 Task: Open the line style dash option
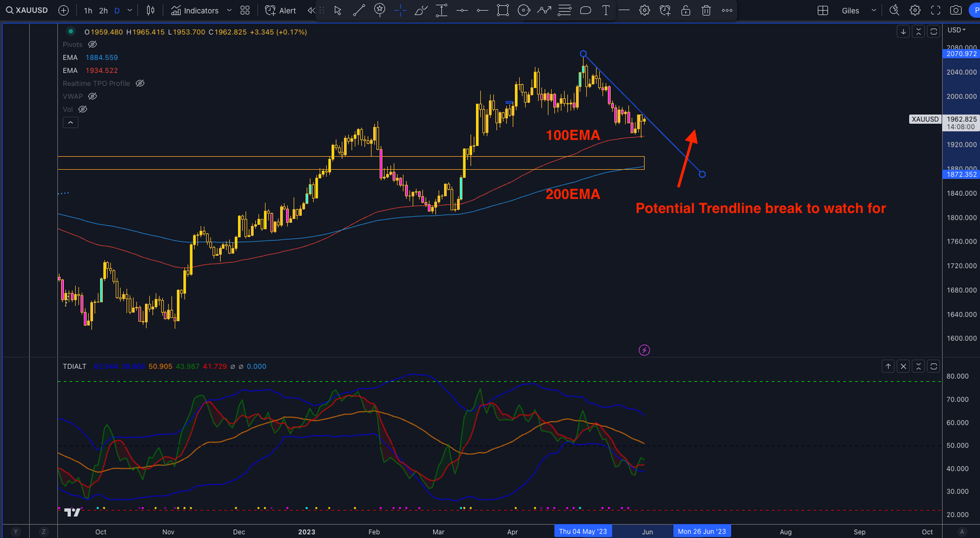(624, 10)
